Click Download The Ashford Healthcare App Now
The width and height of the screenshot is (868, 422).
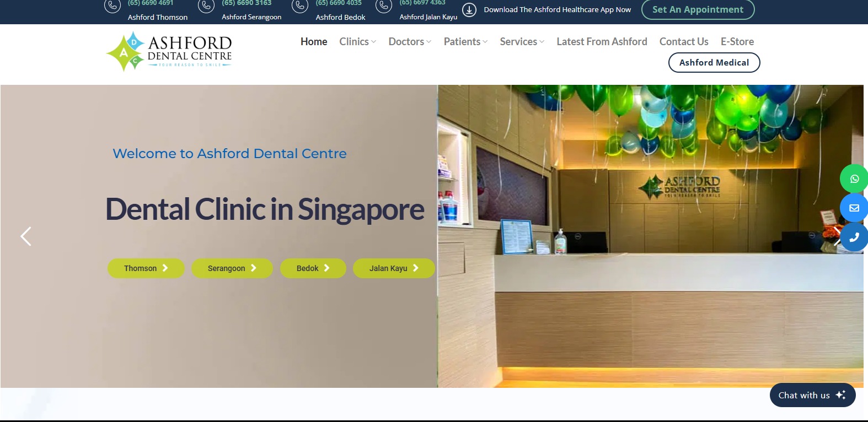(558, 9)
